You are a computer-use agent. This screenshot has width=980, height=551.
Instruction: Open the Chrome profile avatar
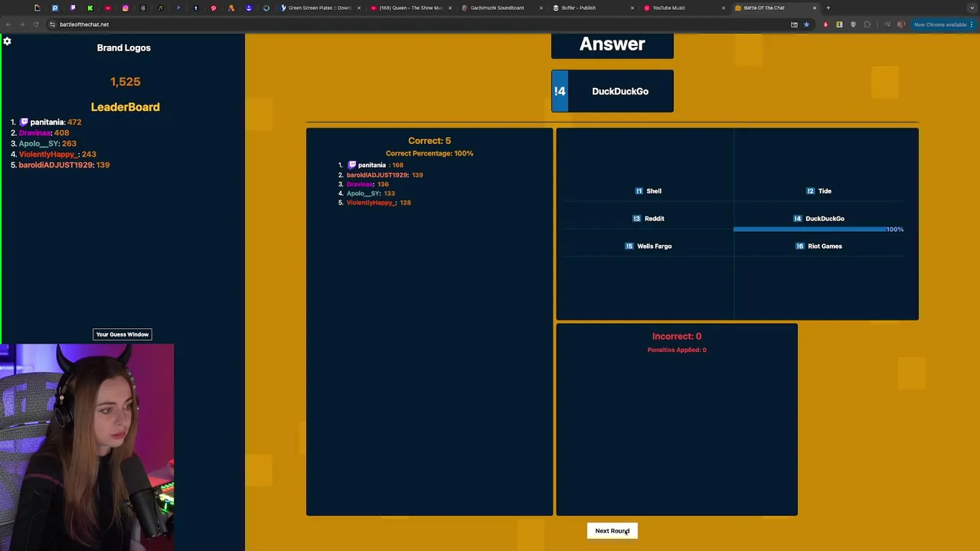tap(901, 24)
